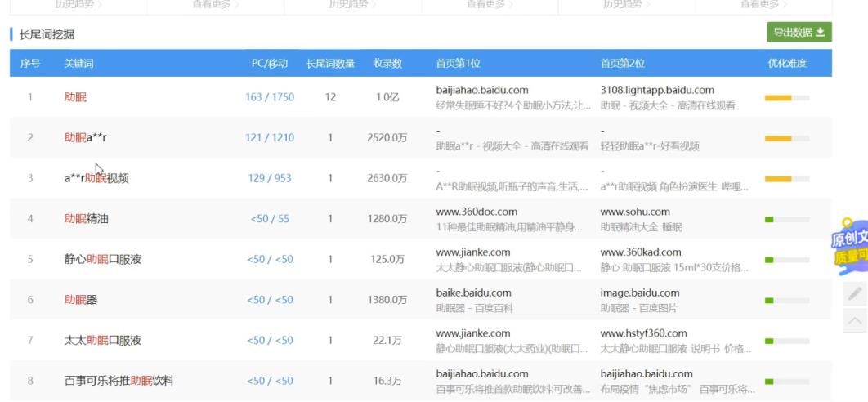Open the keyword 助眠精油
Screen dimensions: 868x402
click(87, 219)
